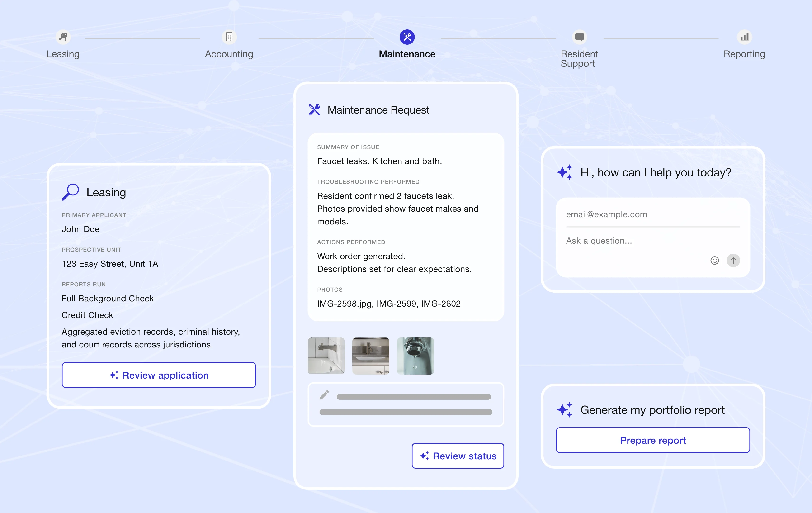This screenshot has width=812, height=513.
Task: Focus the email@example.com field
Action: coord(653,214)
